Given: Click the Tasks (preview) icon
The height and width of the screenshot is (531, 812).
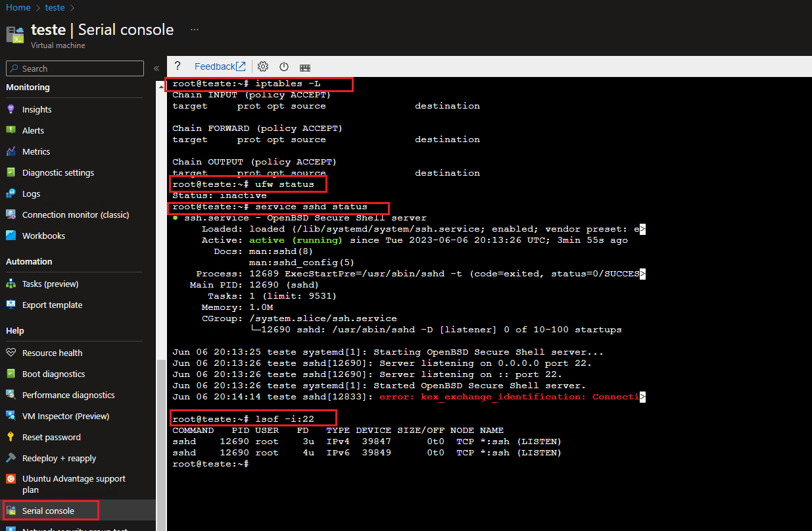Looking at the screenshot, I should pyautogui.click(x=11, y=284).
